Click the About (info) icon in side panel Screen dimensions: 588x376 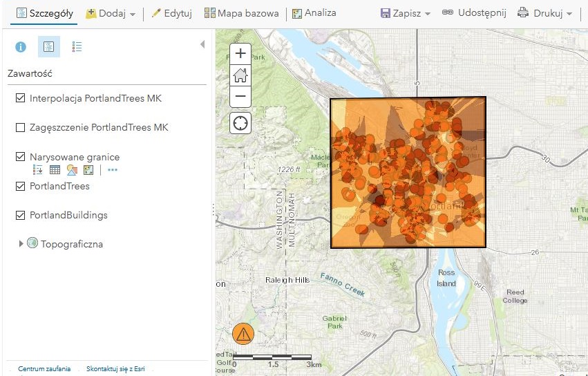[21, 47]
